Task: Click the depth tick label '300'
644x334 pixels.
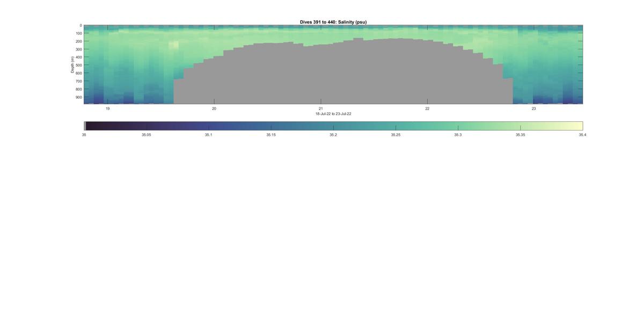Action: tap(79, 49)
